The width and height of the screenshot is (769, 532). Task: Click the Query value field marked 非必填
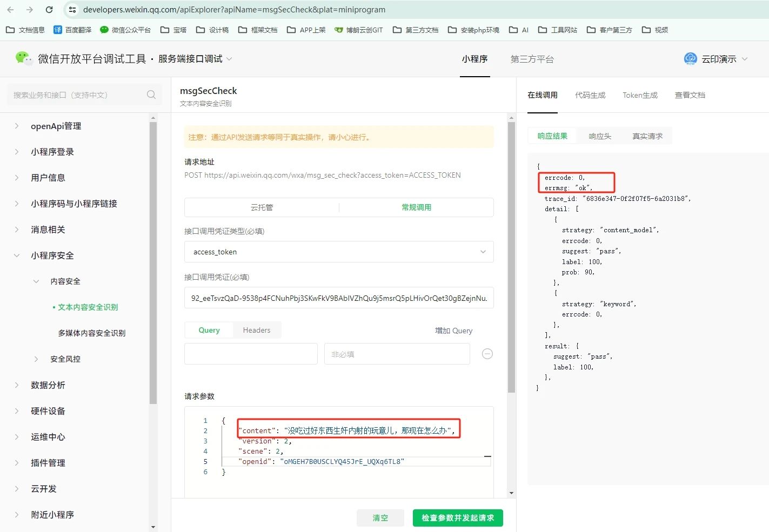coord(397,354)
